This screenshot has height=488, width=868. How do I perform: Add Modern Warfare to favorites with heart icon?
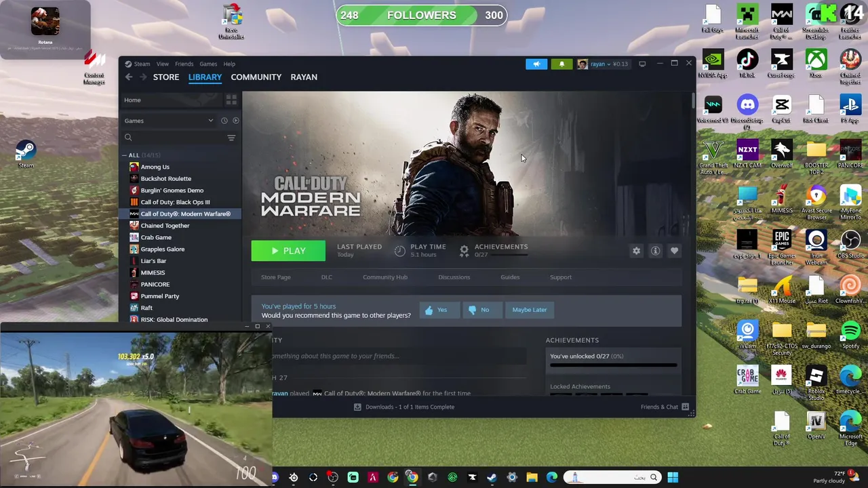click(674, 251)
